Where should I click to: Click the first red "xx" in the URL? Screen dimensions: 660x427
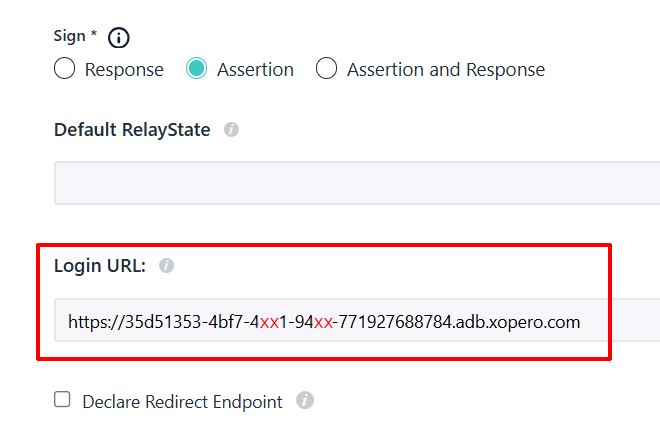[268, 322]
